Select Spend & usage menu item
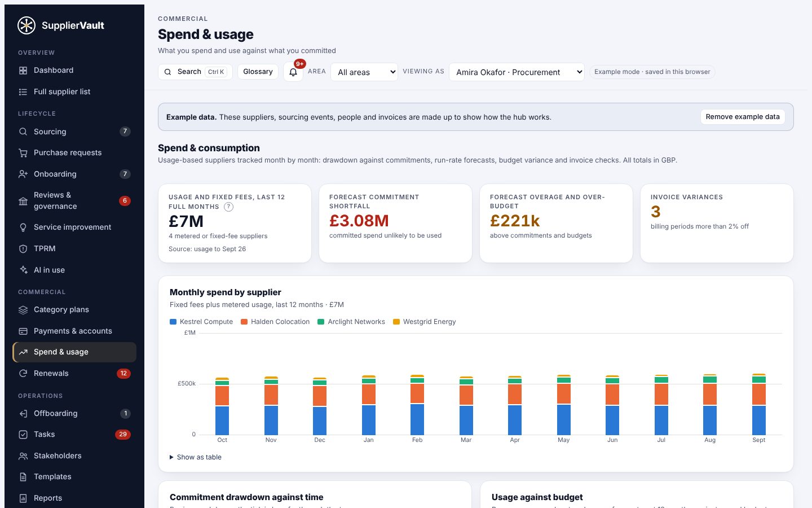 74,352
